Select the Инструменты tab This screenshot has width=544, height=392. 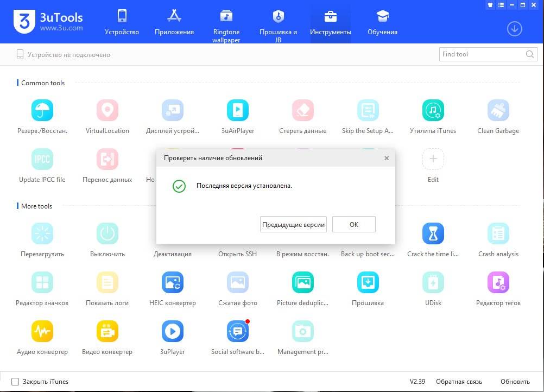(330, 22)
